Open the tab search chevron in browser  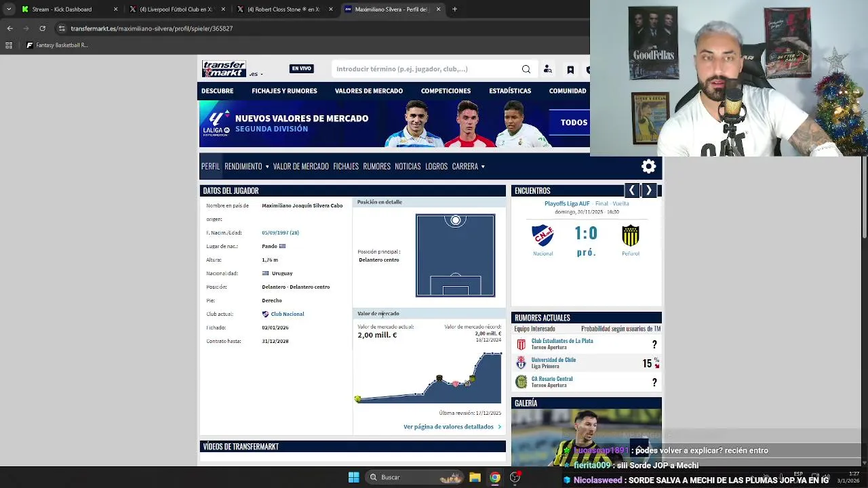pyautogui.click(x=8, y=9)
